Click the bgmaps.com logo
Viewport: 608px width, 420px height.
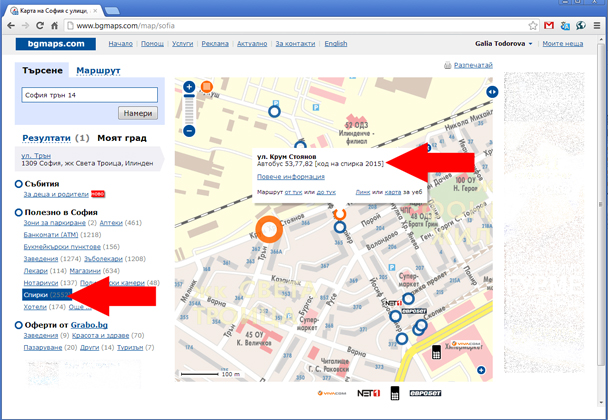56,44
